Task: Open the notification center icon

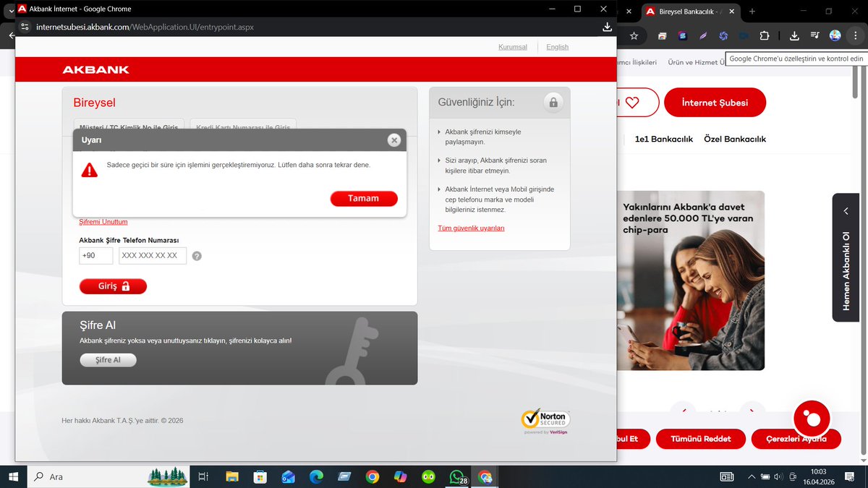Action: coord(850,477)
